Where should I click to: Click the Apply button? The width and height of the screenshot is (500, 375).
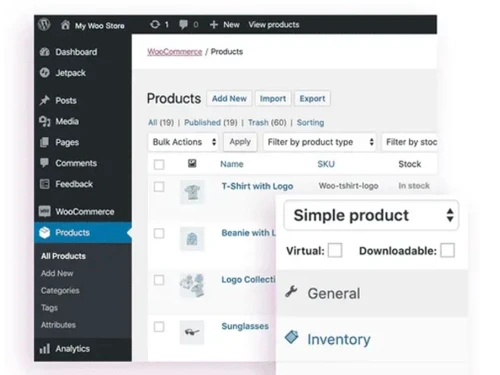[240, 142]
